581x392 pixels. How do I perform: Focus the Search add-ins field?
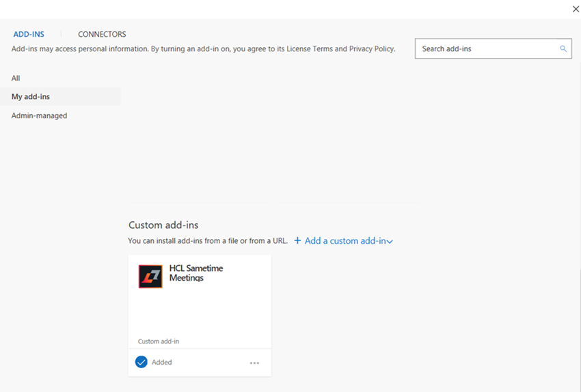(x=487, y=48)
